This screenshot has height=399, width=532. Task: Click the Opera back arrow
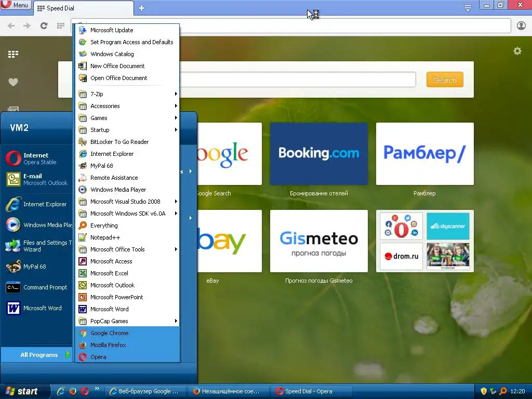tap(11, 26)
